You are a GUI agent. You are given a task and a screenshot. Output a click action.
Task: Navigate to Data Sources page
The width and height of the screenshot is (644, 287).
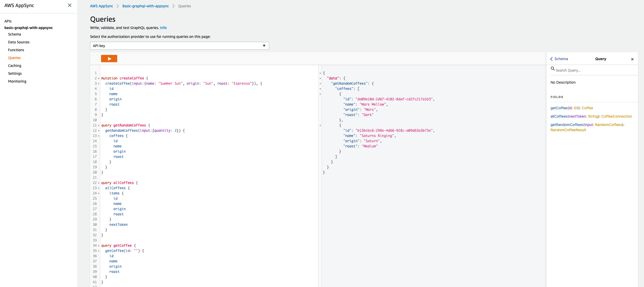(x=19, y=42)
